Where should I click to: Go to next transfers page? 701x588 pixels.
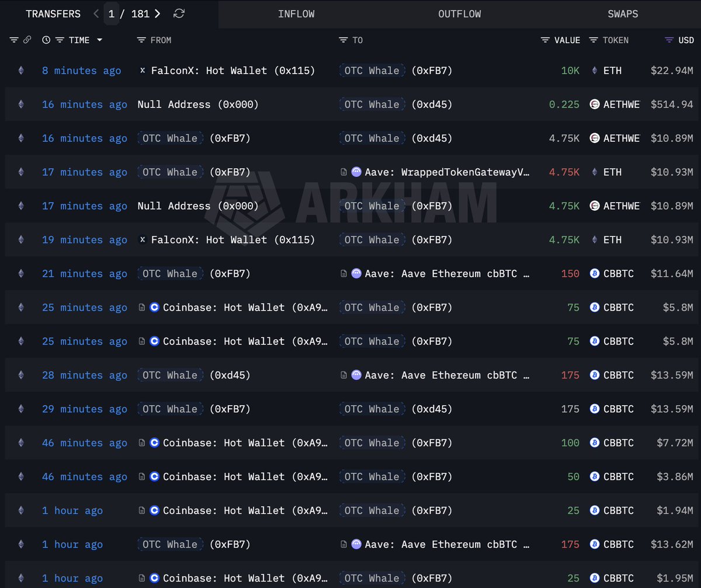(157, 13)
